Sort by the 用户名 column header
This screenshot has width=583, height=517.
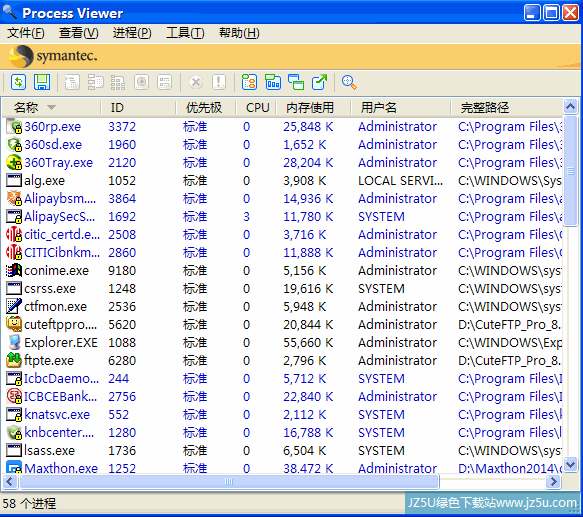click(401, 108)
